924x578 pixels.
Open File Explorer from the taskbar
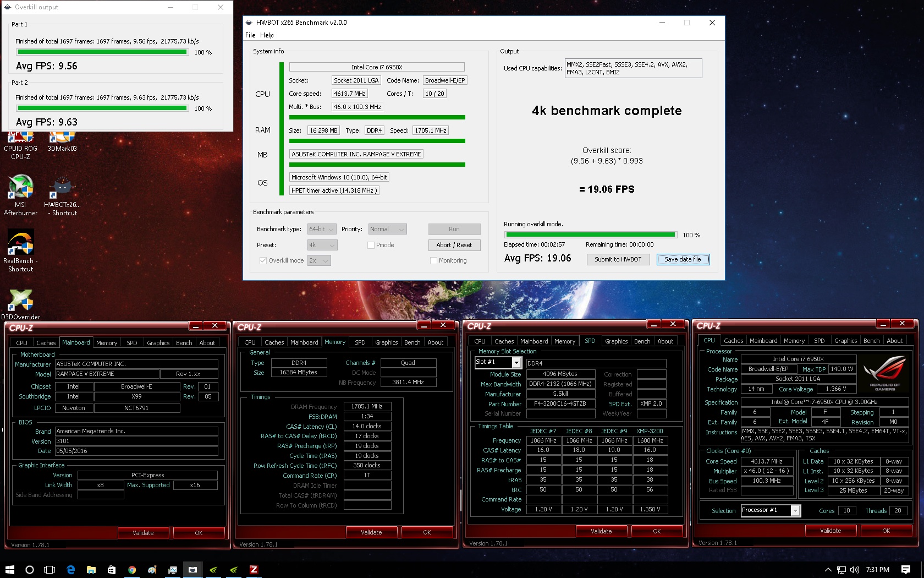click(91, 570)
